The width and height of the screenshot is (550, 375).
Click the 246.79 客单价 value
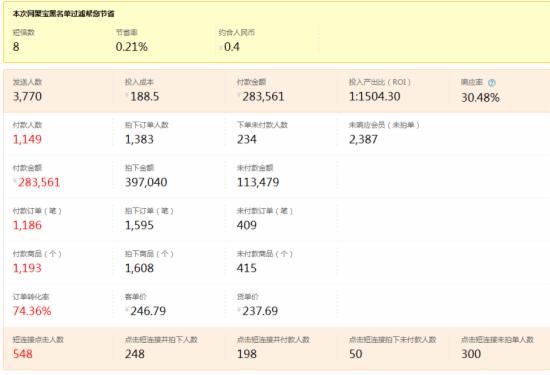click(148, 311)
